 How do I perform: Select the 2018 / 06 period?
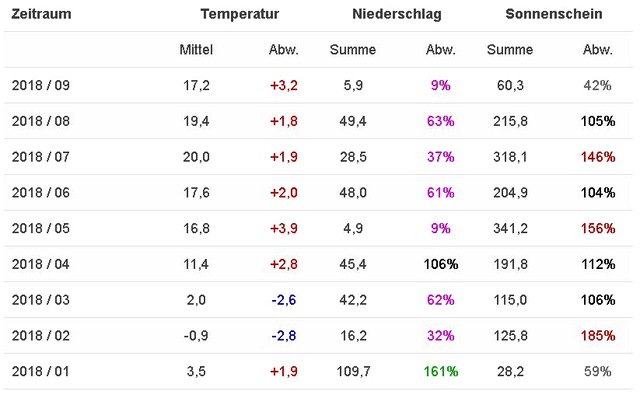[x=40, y=193]
